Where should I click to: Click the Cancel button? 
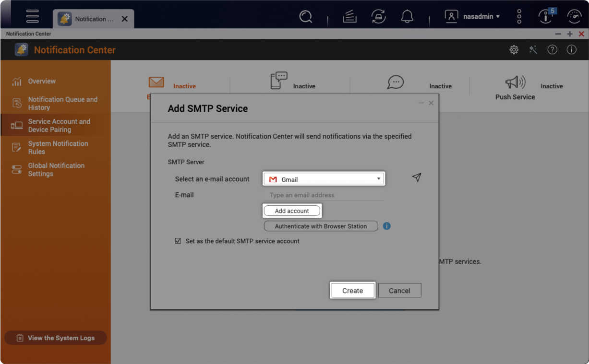pos(399,290)
